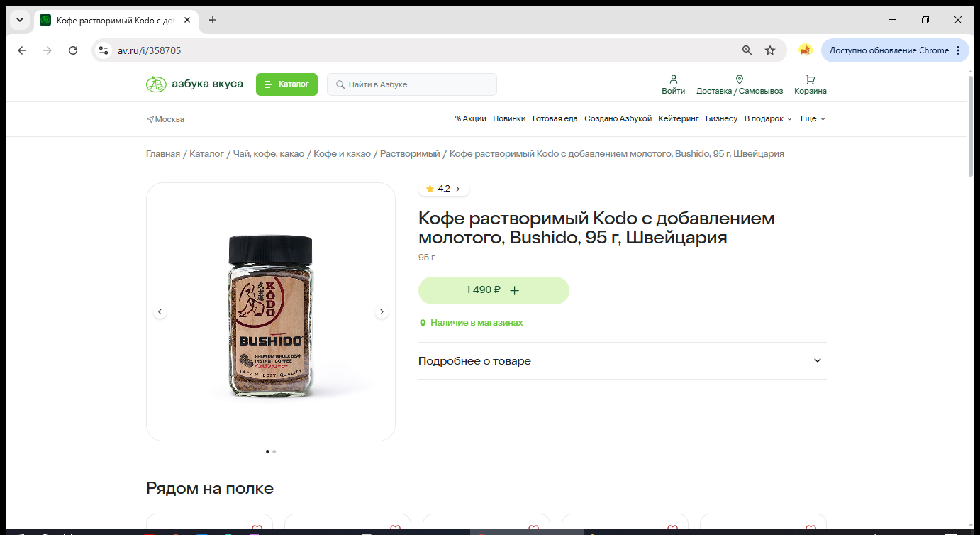Click the extension icon beside the bookmark star
The image size is (980, 535).
click(805, 50)
